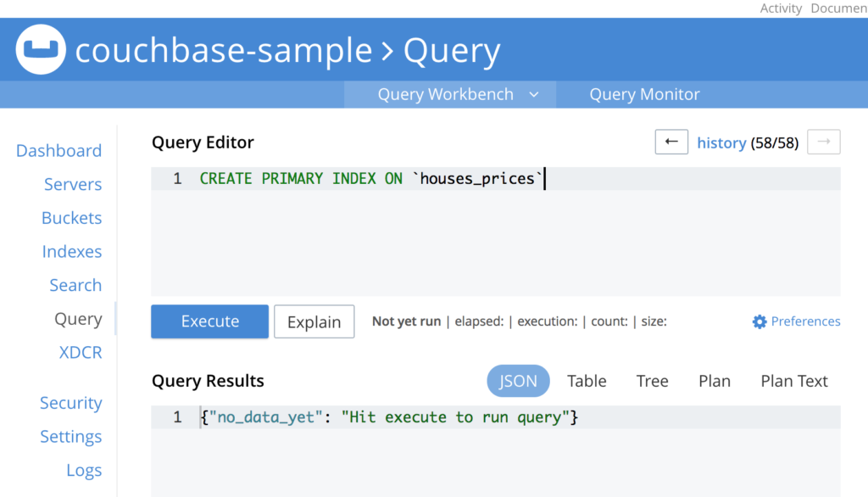Screen dimensions: 868x497
Task: Select the Plan Text results view
Action: tap(793, 381)
